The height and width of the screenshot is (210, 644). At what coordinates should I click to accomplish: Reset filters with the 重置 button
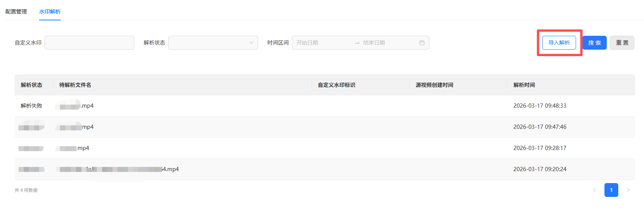point(622,43)
